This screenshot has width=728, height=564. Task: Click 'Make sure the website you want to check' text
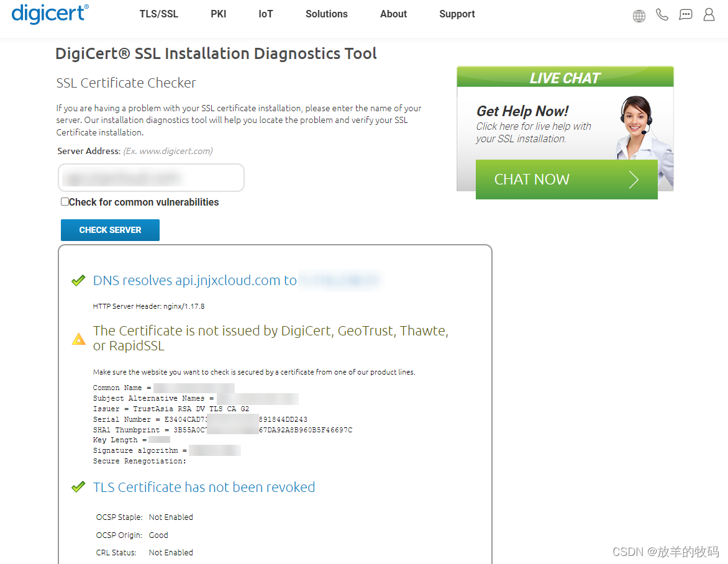coord(254,372)
